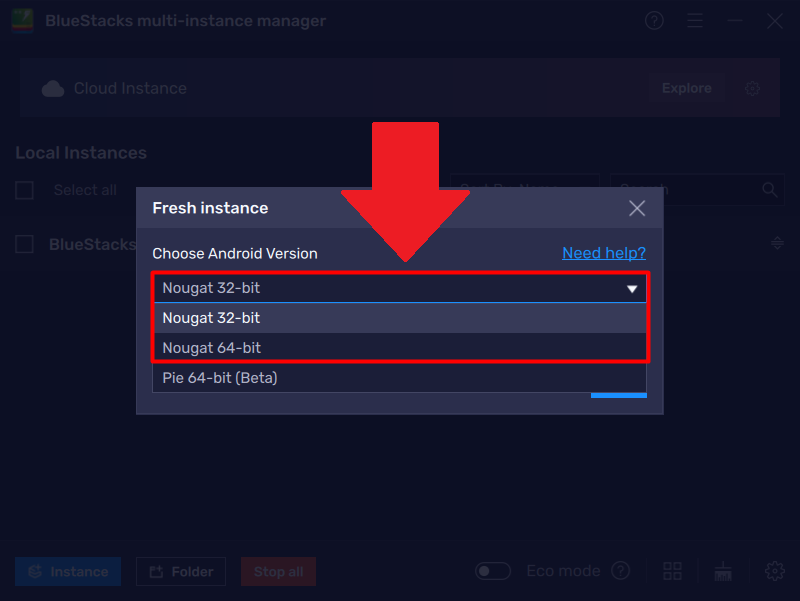Click the search magnifier icon
The image size is (800, 601).
point(770,190)
